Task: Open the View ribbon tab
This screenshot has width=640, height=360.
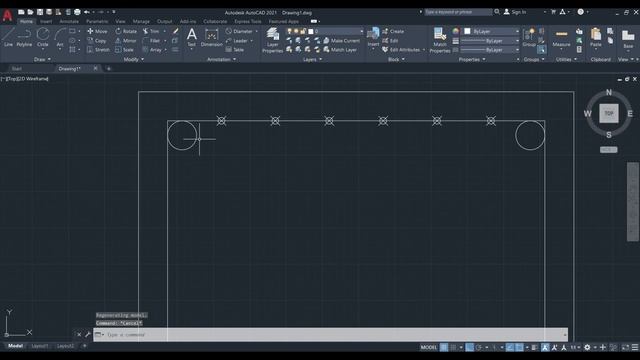Action: [x=120, y=21]
